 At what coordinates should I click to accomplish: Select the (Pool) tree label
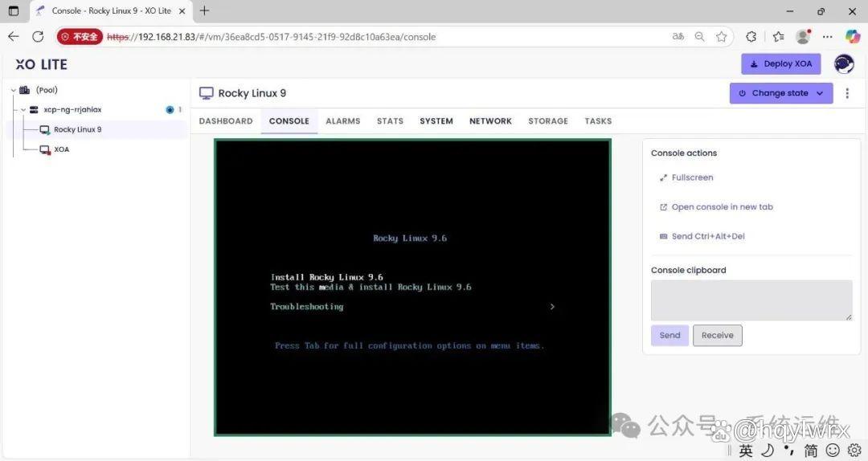point(47,90)
